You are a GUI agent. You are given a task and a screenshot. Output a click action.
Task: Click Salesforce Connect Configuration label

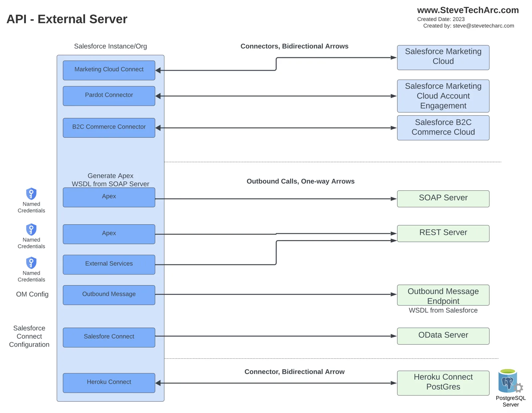[29, 336]
